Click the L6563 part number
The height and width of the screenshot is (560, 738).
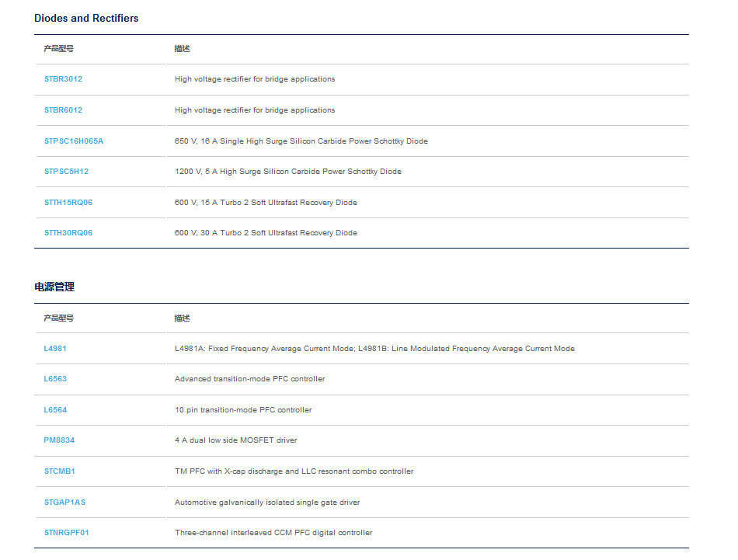pyautogui.click(x=55, y=379)
